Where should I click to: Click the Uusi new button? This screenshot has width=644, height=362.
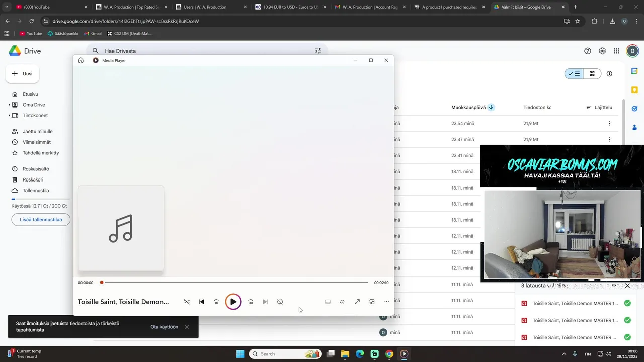point(23,74)
